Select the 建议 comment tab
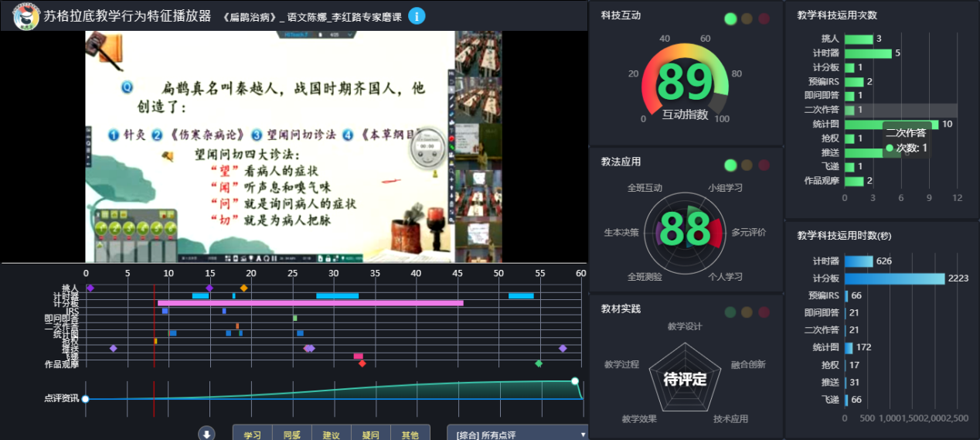 pos(332,434)
